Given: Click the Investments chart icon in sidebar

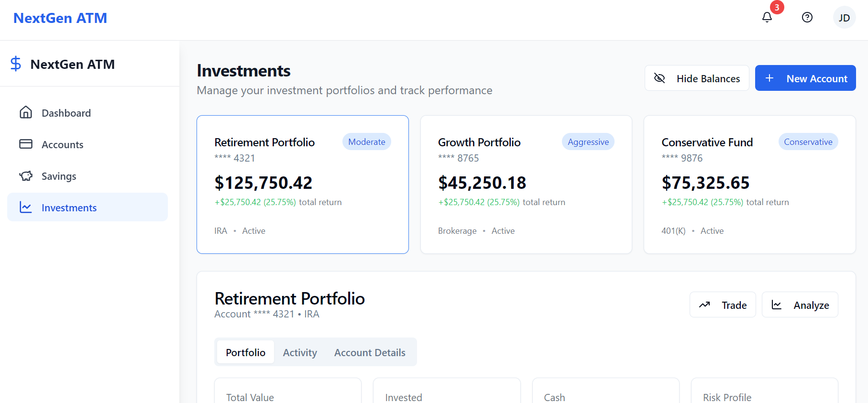Looking at the screenshot, I should [26, 207].
